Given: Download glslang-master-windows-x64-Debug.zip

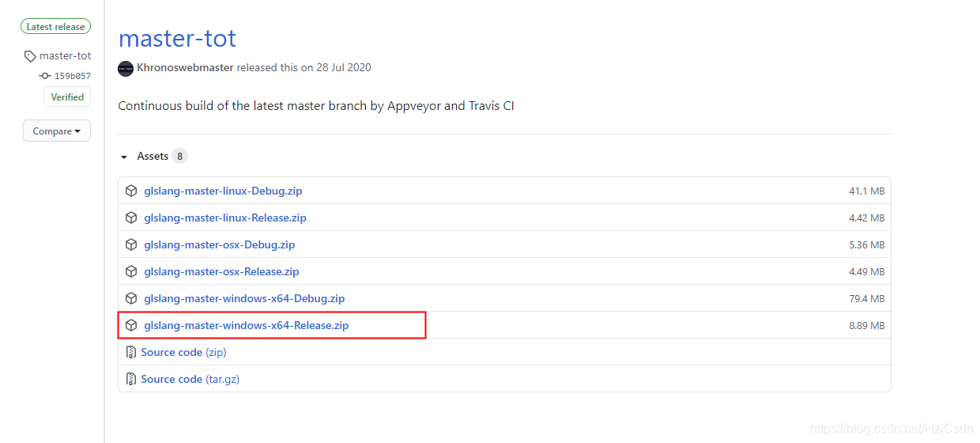Looking at the screenshot, I should pos(244,298).
